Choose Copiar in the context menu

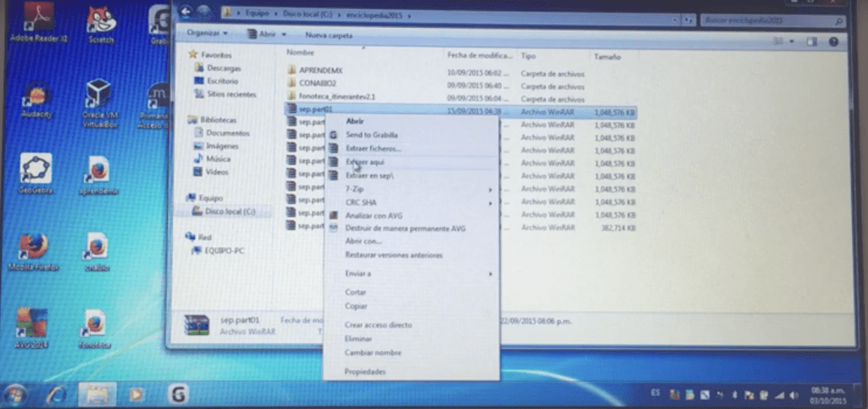[355, 306]
